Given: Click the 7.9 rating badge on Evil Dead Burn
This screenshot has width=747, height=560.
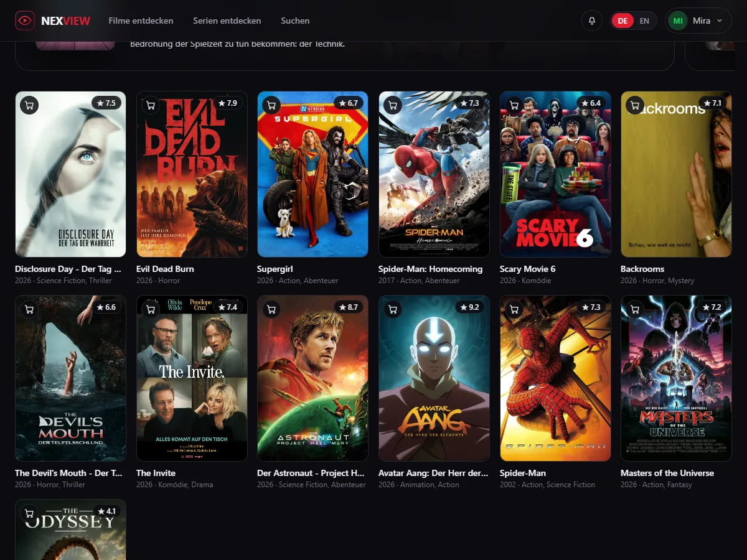Looking at the screenshot, I should coord(228,103).
